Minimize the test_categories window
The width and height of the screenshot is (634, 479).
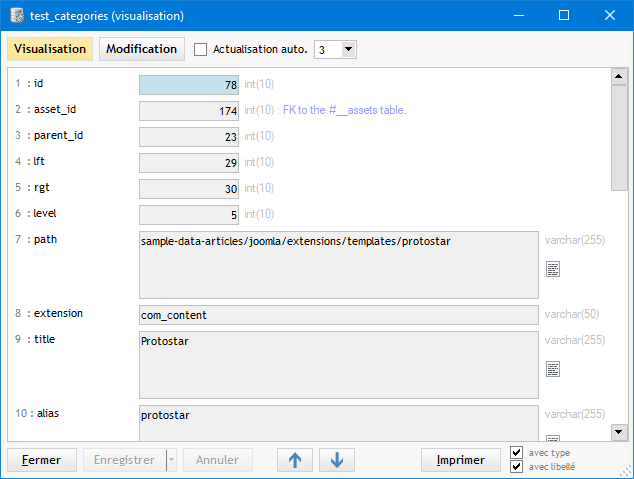click(x=519, y=16)
